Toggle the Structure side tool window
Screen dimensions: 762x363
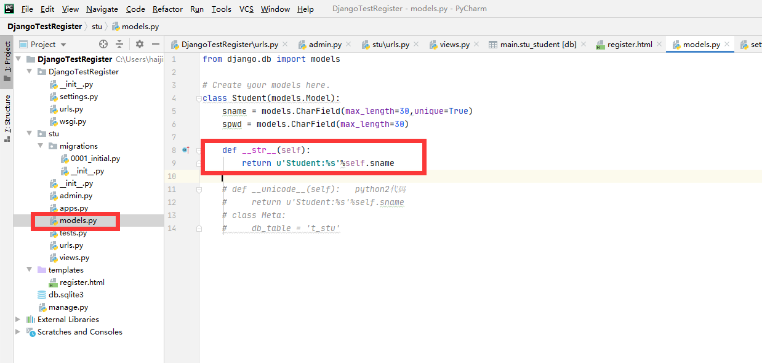pos(7,118)
